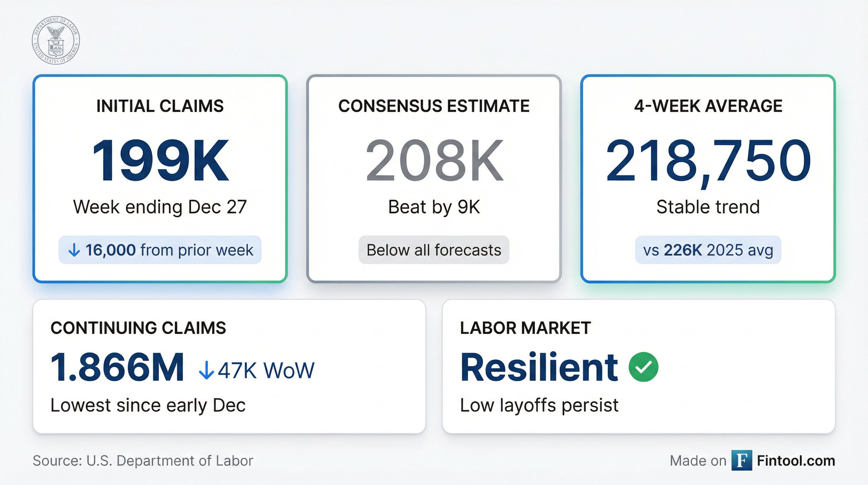Click the Low layoffs persist caption
Screen dimensions: 868x485
[x=539, y=405]
